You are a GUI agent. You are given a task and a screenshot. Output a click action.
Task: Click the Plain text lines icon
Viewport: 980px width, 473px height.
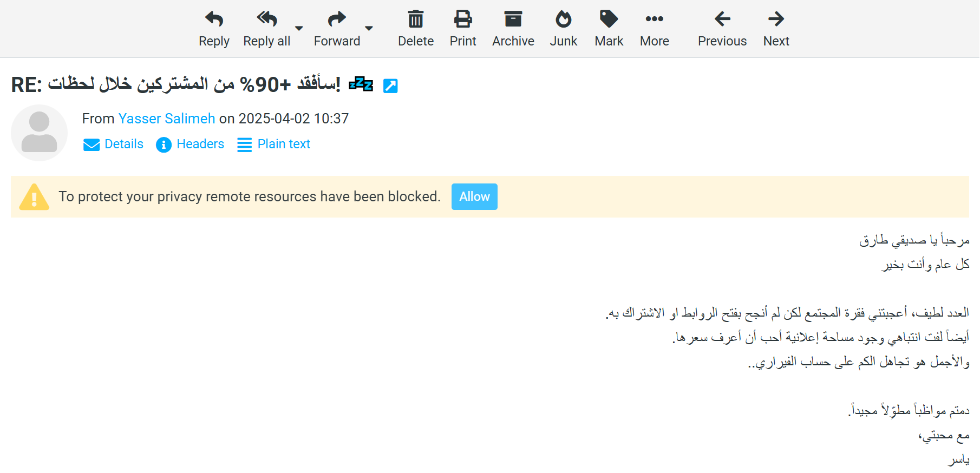point(245,144)
